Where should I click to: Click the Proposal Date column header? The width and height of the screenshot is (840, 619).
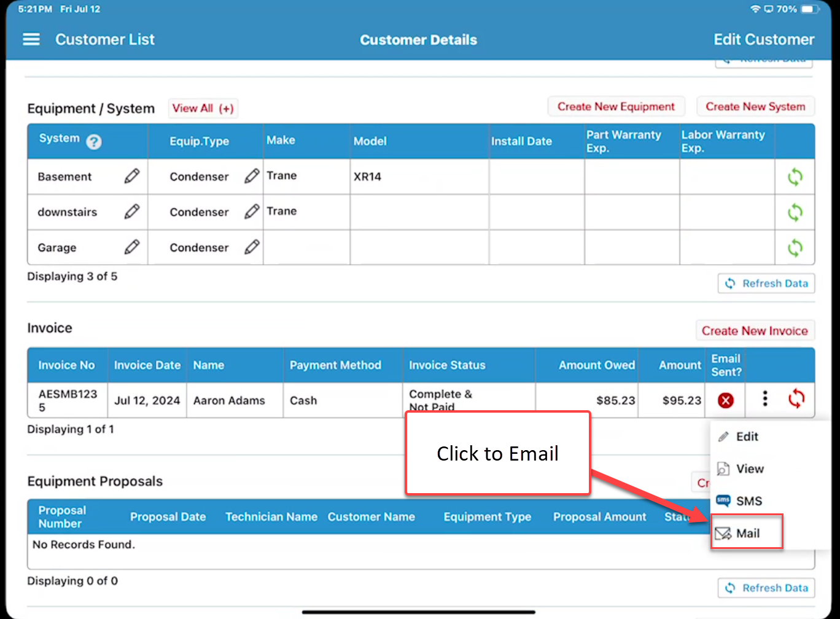coord(168,517)
